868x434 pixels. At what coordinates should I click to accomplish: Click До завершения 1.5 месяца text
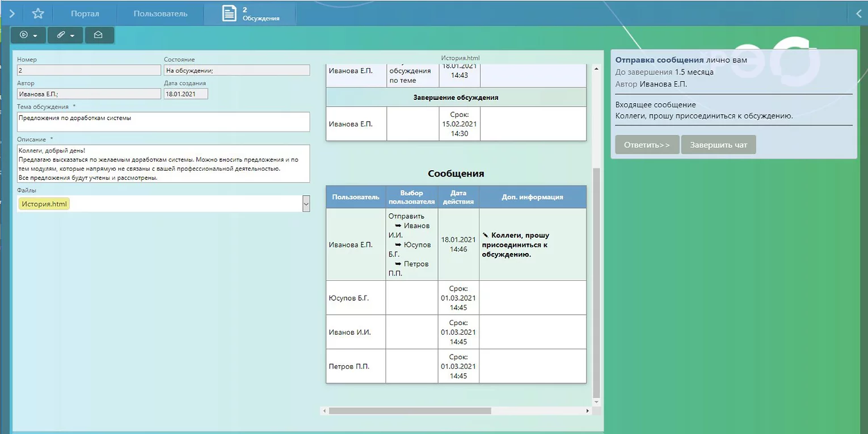[664, 72]
